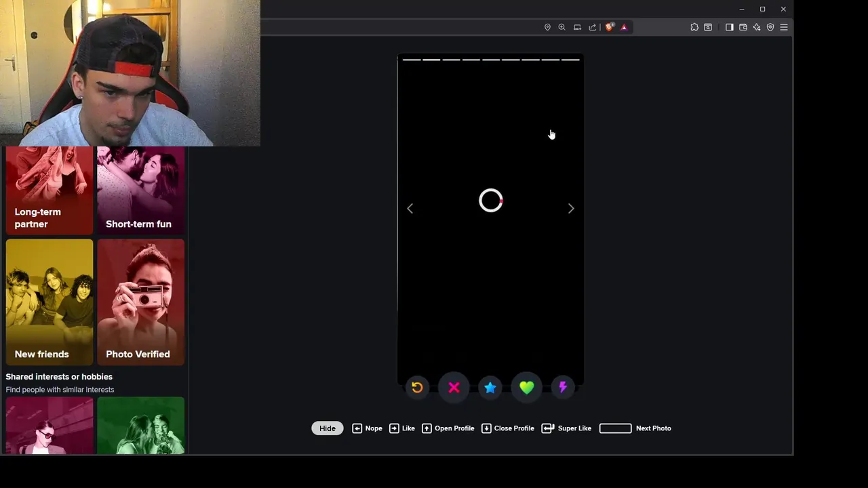
Task: Click the blue Super Like star button
Action: click(x=490, y=388)
